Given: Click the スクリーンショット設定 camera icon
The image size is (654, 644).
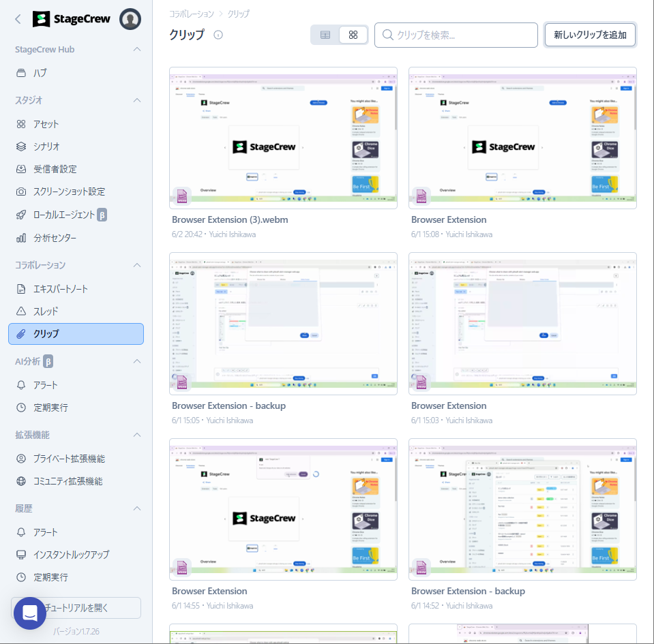Looking at the screenshot, I should pyautogui.click(x=21, y=191).
